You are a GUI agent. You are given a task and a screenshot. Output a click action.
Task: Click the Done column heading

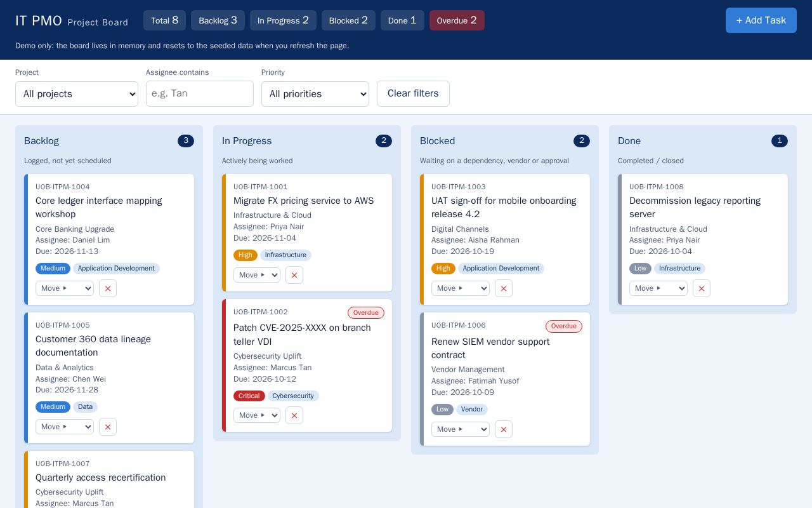point(629,141)
